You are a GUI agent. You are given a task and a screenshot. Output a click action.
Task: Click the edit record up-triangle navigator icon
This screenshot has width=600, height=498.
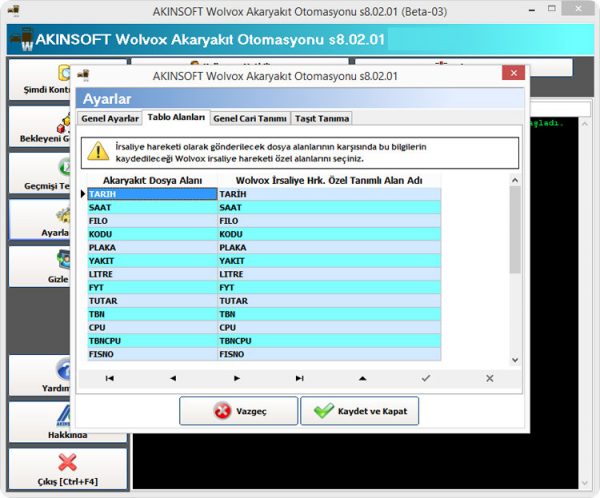coord(363,378)
